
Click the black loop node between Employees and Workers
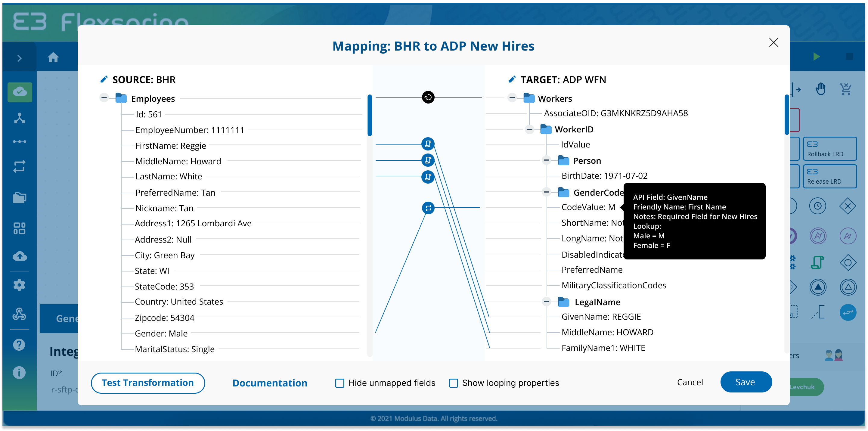(x=428, y=98)
